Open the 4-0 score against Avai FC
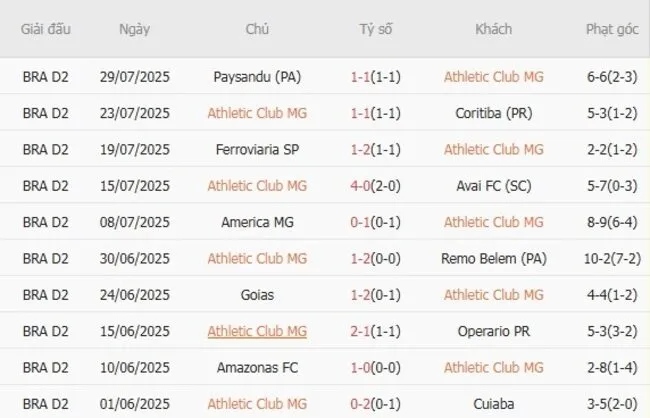 coord(364,186)
